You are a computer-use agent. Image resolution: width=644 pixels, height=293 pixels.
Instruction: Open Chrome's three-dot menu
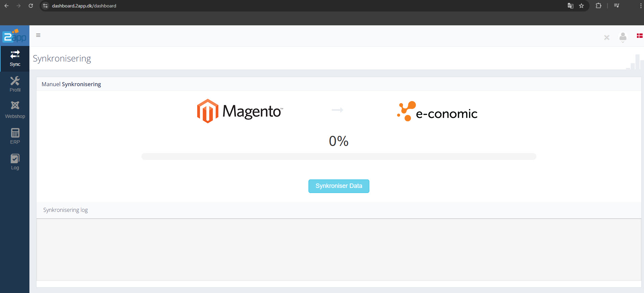pyautogui.click(x=641, y=6)
